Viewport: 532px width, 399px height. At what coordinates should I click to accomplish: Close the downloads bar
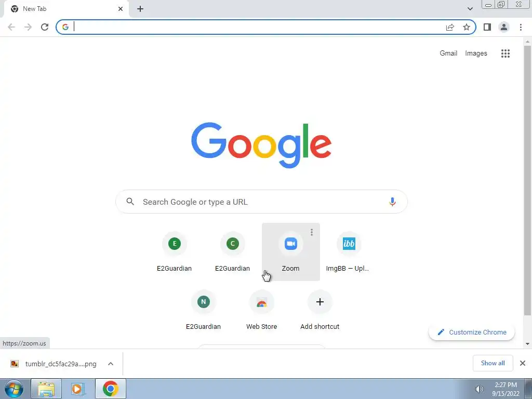coord(523,363)
